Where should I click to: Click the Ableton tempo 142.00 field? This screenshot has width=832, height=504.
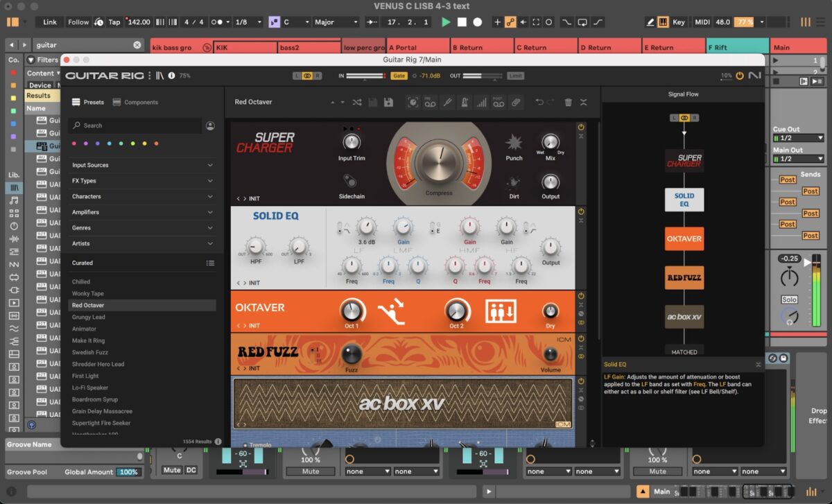click(139, 22)
